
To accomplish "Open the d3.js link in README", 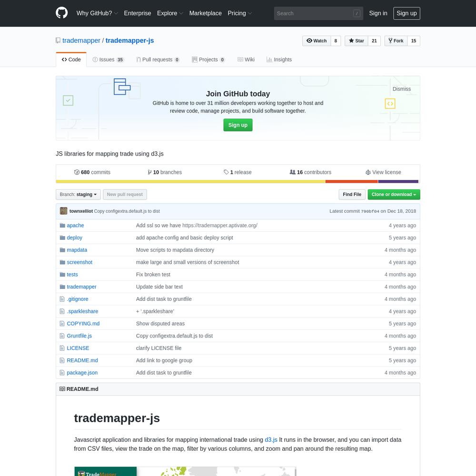I will coord(271,439).
